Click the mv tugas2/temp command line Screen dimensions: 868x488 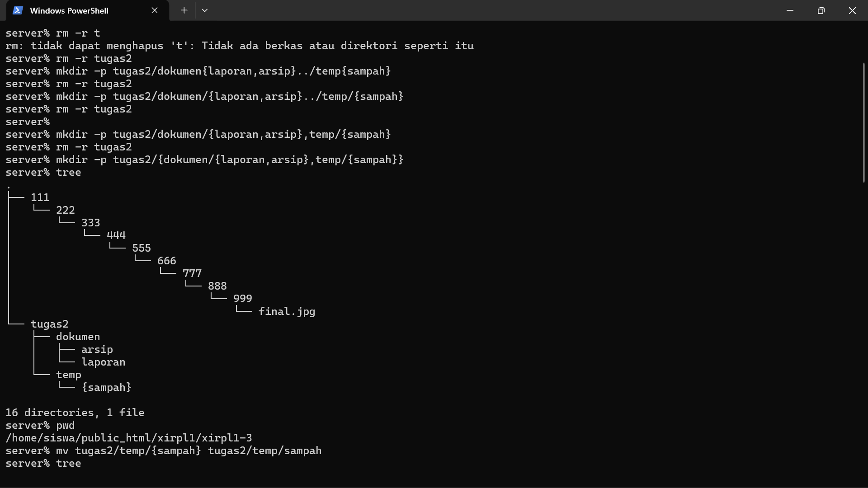(x=164, y=450)
